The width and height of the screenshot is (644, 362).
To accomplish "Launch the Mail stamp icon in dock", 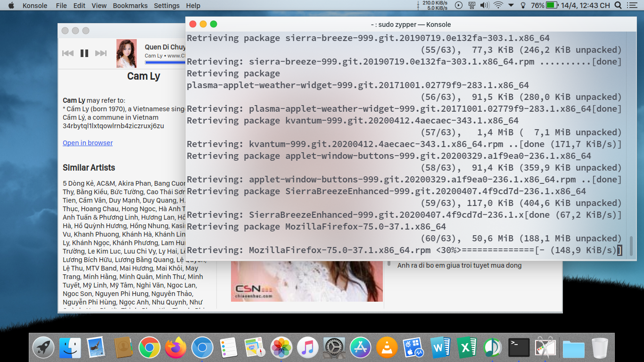I will (x=96, y=348).
